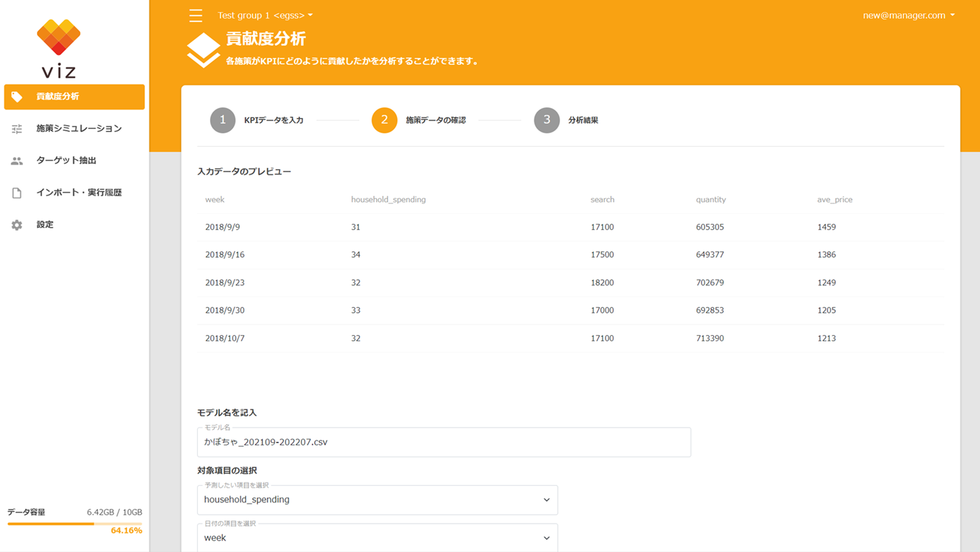Click the データ容量 usage progress bar
980x552 pixels.
coord(74,523)
